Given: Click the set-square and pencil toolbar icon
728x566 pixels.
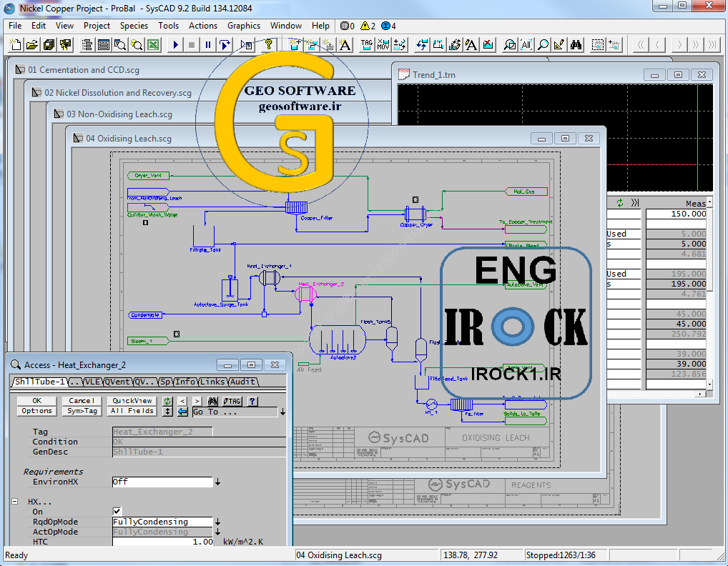Looking at the screenshot, I should click(559, 45).
